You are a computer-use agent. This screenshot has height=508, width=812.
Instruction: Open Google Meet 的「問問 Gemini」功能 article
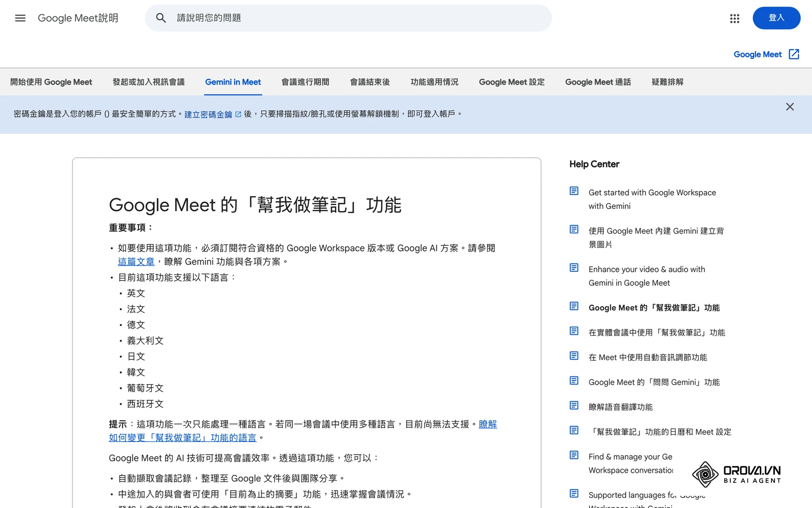(x=654, y=382)
